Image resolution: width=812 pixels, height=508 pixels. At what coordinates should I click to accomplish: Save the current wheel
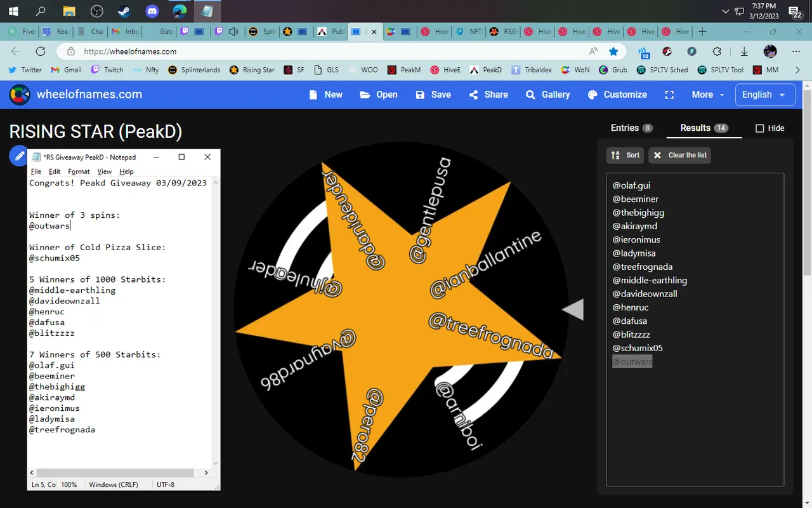(x=433, y=95)
